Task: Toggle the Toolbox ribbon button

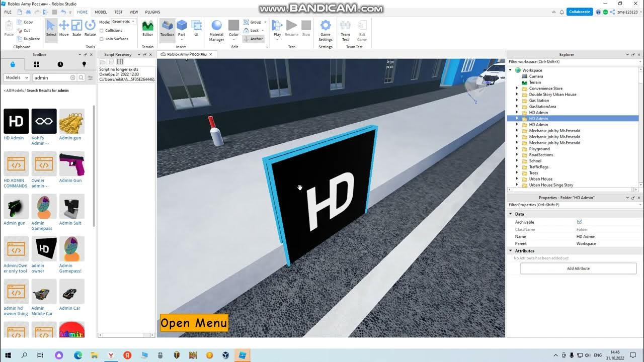Action: (x=167, y=28)
